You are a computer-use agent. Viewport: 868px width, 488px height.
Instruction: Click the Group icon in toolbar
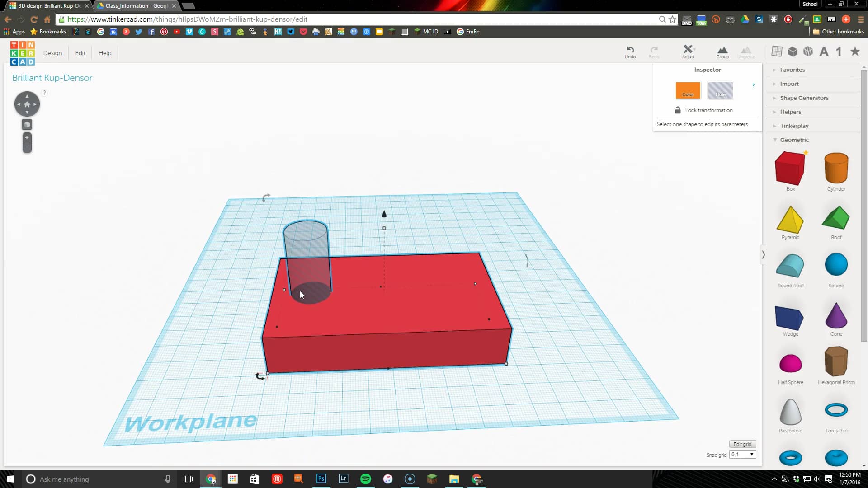click(722, 51)
